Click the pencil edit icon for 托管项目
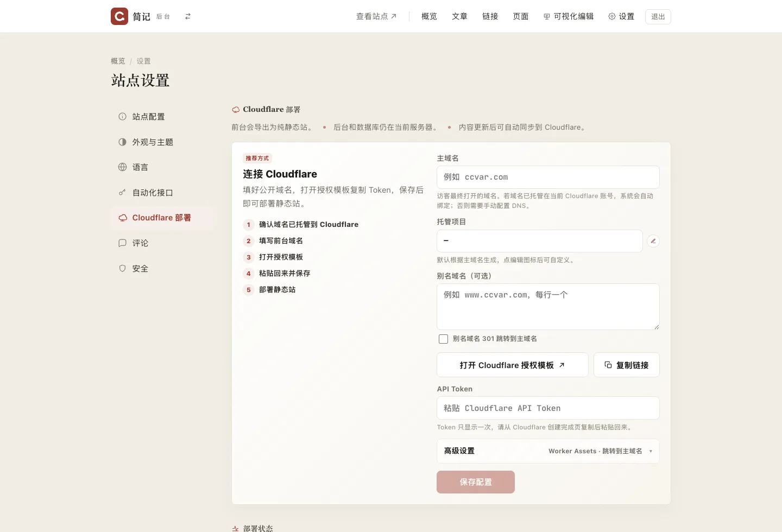 653,241
